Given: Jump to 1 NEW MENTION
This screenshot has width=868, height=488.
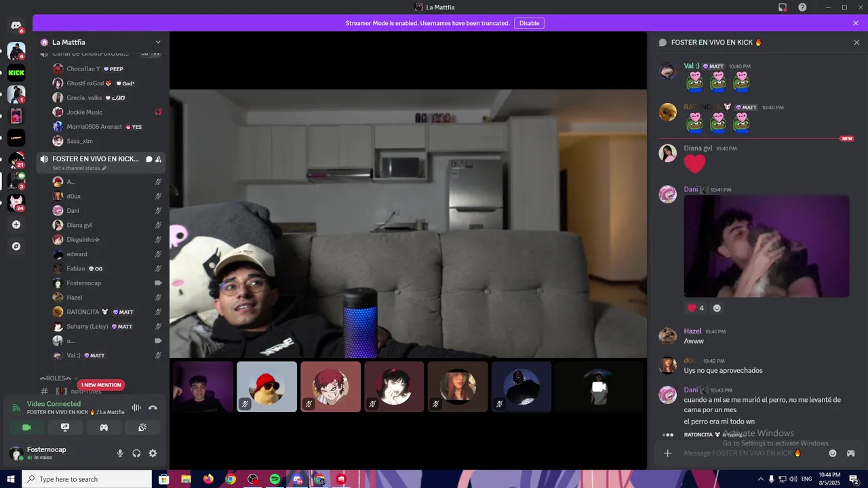Looking at the screenshot, I should [100, 385].
